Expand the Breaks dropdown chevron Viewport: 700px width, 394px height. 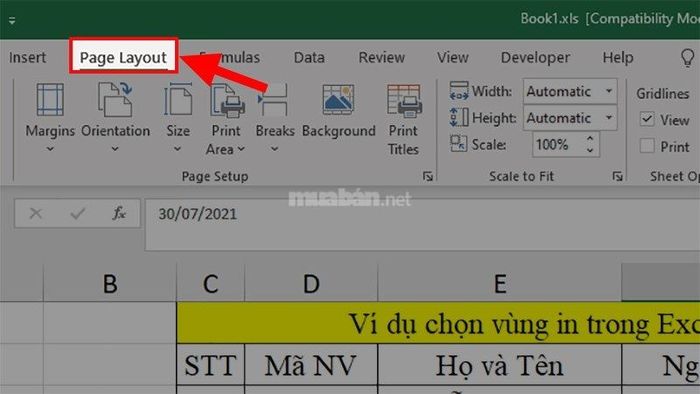275,149
